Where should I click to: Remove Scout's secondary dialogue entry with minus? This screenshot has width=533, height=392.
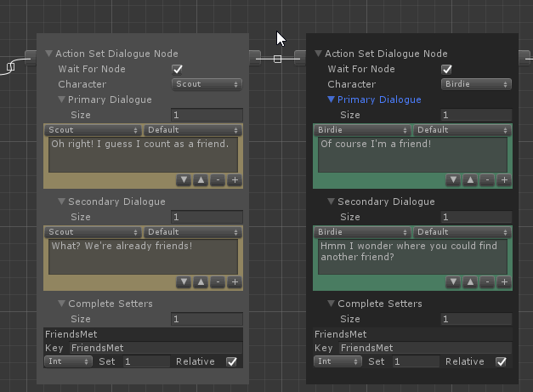[218, 281]
